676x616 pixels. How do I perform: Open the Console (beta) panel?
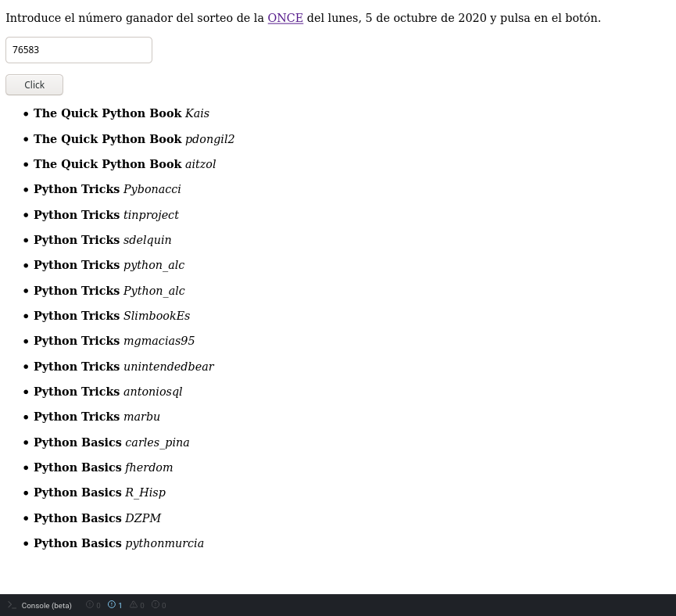tap(12, 605)
